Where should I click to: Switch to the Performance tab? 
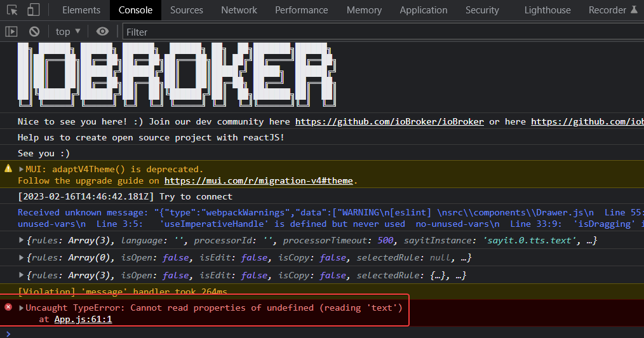(302, 10)
